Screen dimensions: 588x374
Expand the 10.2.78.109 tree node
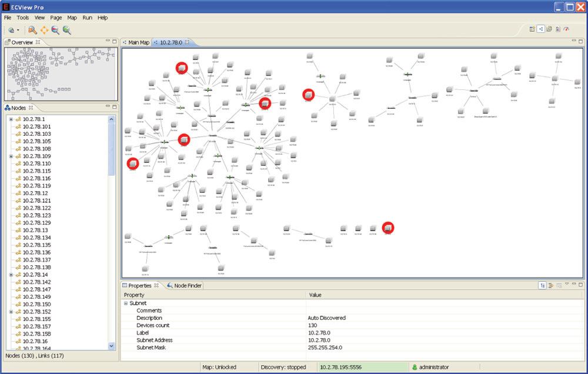tap(11, 156)
